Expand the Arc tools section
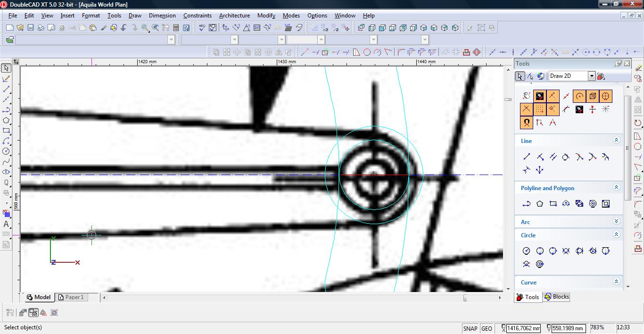This screenshot has width=644, height=334. tap(616, 221)
